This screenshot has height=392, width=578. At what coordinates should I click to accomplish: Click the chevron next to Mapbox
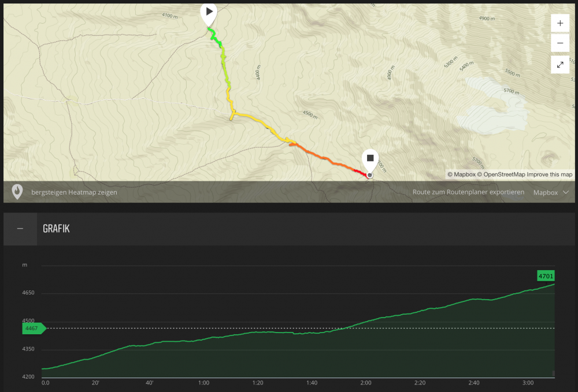[x=566, y=192]
